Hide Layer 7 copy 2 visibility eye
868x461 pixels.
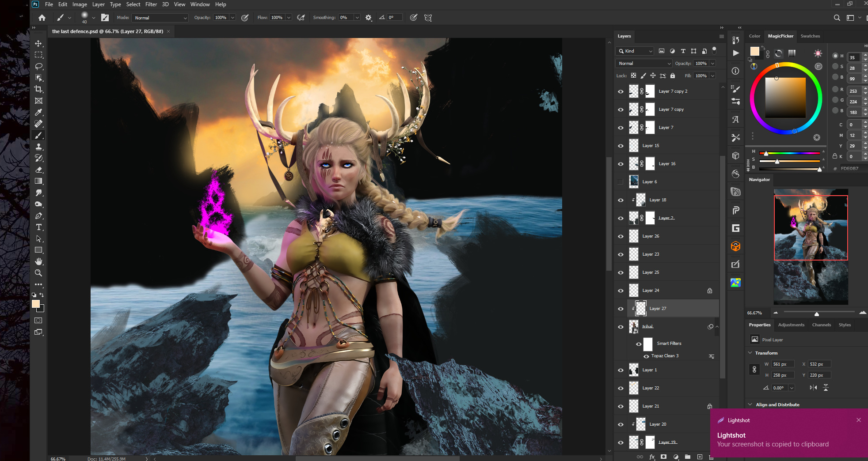(x=621, y=91)
